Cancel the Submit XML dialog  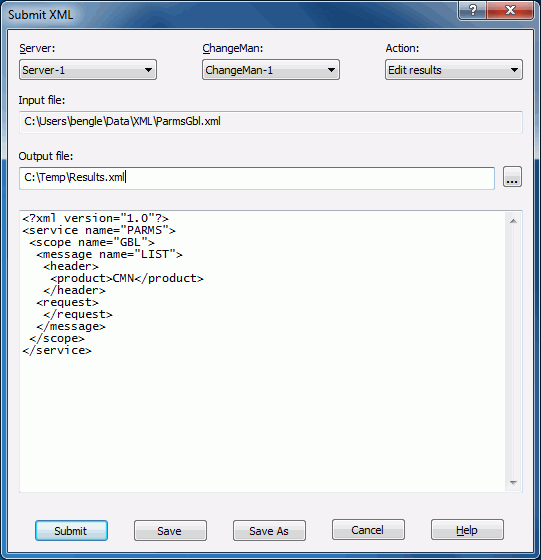pos(368,530)
